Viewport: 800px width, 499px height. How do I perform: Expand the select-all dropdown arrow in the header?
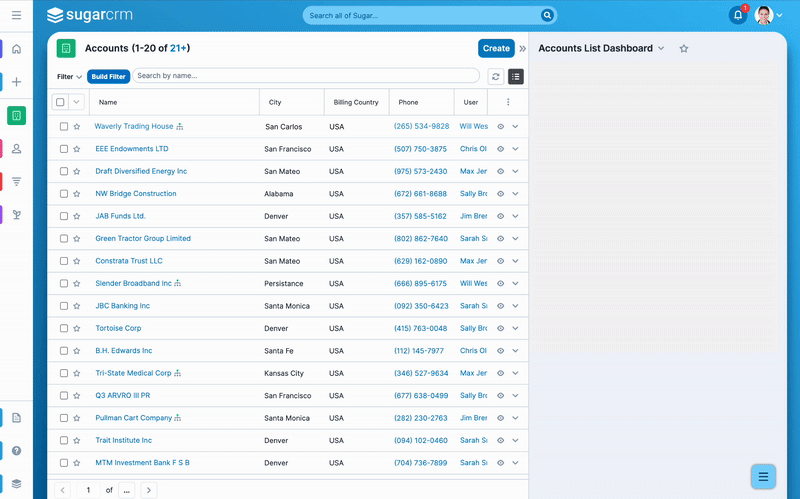[x=76, y=102]
